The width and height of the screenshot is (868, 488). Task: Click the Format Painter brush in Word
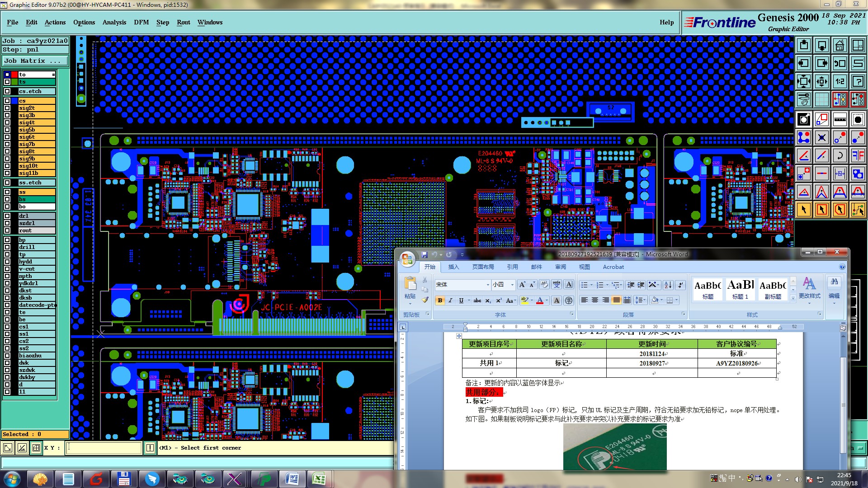tap(425, 300)
